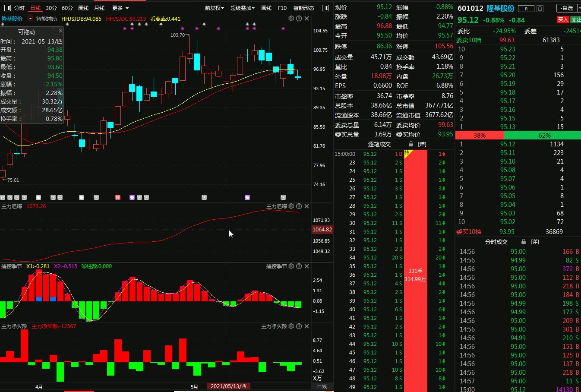Viewport: 581px width, 392px height.
Task: Click the 2021/05/13/四 date marker
Action: click(x=229, y=386)
